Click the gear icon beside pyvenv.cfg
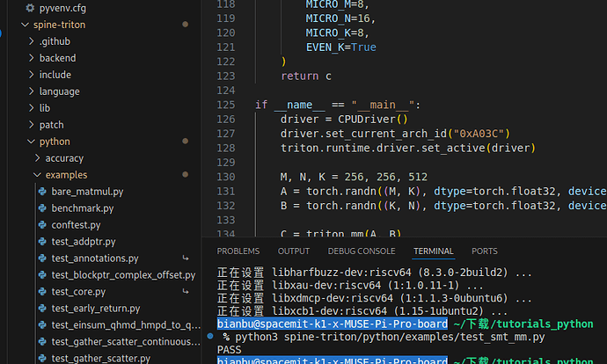607x364 pixels. tap(30, 8)
